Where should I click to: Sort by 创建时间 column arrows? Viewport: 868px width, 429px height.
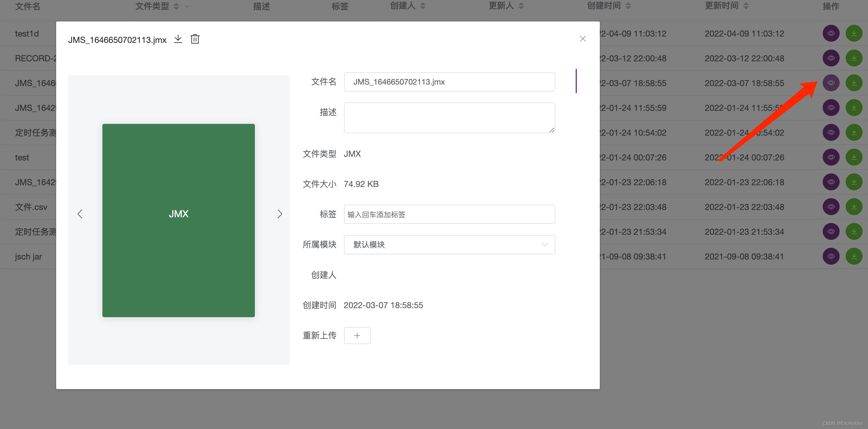pos(628,6)
